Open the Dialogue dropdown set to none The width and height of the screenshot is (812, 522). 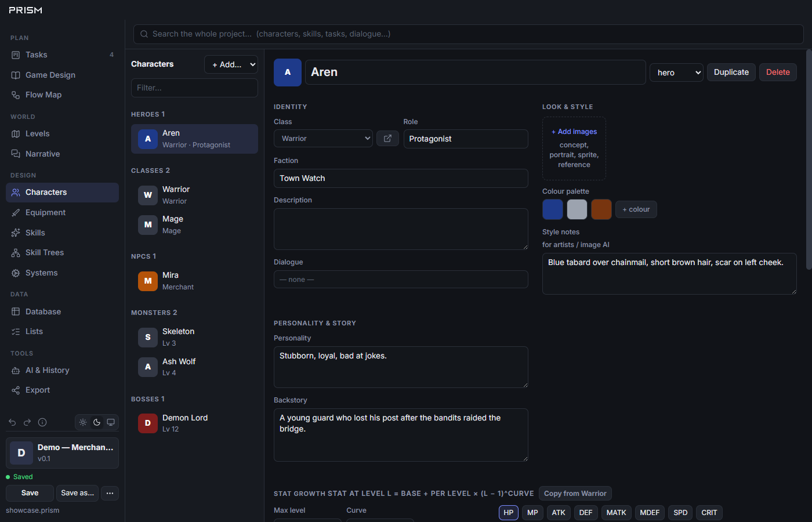coord(401,280)
